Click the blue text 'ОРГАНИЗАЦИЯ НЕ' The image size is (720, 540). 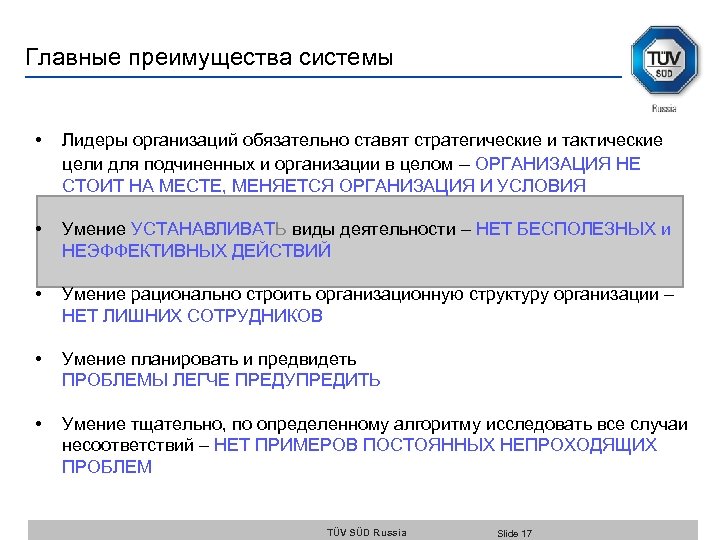point(557,163)
